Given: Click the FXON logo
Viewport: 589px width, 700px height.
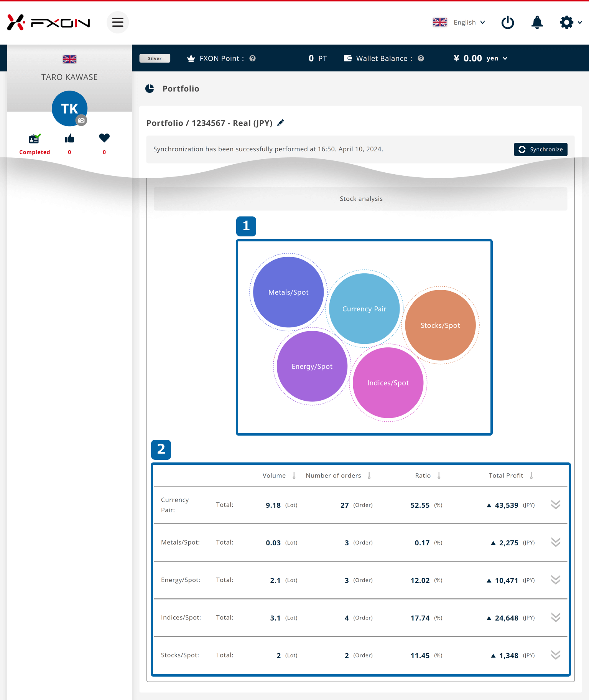Looking at the screenshot, I should (48, 23).
